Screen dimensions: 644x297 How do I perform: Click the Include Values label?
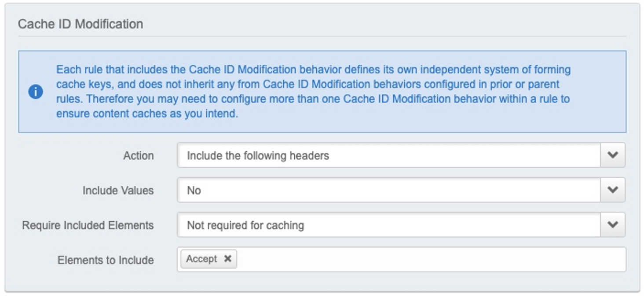[x=118, y=191]
